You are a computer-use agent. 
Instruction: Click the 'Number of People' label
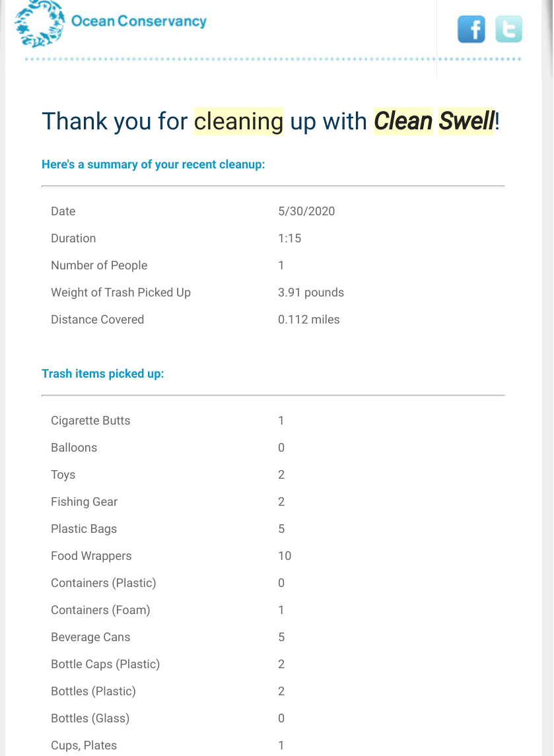click(x=99, y=265)
